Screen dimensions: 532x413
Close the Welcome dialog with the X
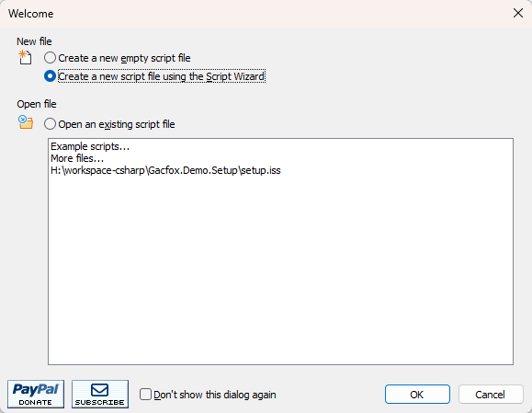517,13
